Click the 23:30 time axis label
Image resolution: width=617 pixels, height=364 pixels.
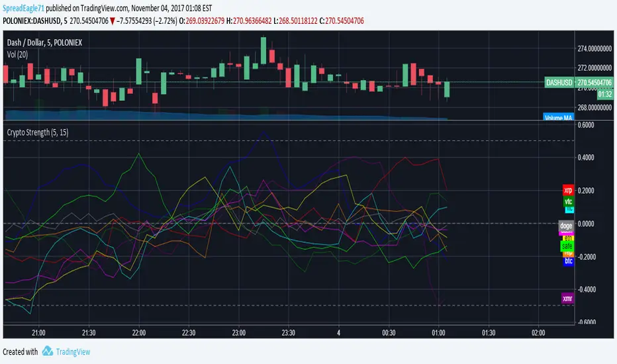coord(289,333)
